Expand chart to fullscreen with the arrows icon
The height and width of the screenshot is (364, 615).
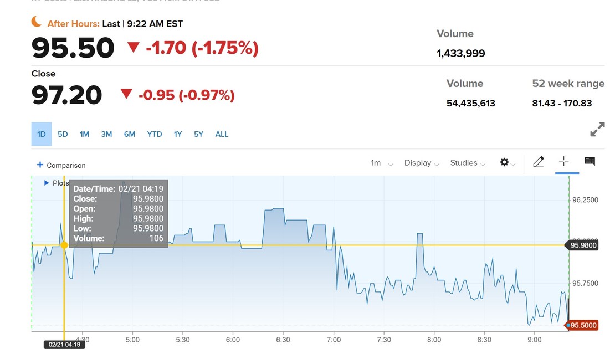(x=597, y=129)
